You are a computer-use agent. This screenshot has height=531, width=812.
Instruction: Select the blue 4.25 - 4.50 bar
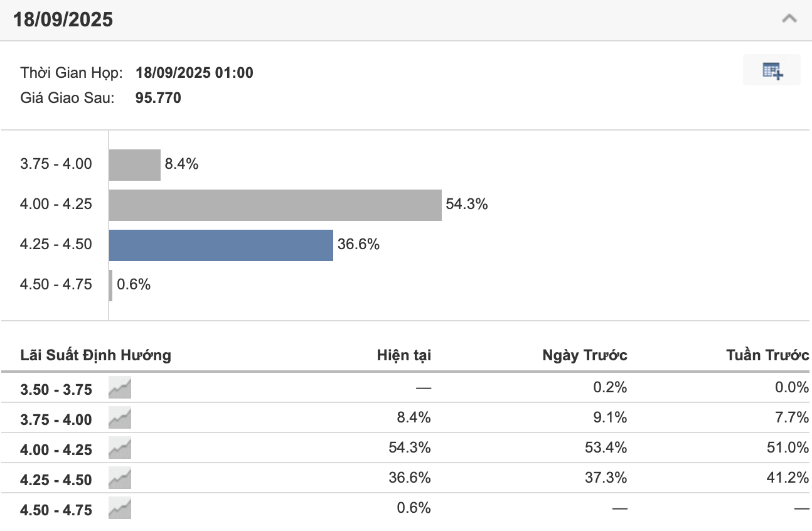[x=221, y=245]
